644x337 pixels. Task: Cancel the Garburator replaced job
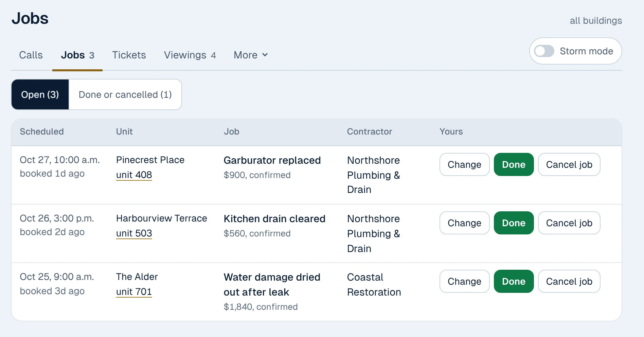[x=569, y=164]
